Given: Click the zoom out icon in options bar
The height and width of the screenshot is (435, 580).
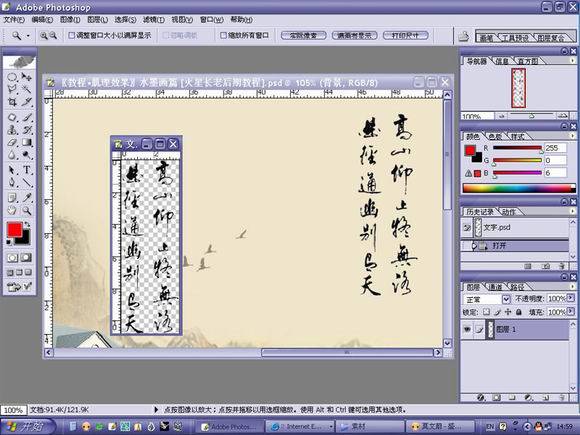Looking at the screenshot, I should pos(53,36).
